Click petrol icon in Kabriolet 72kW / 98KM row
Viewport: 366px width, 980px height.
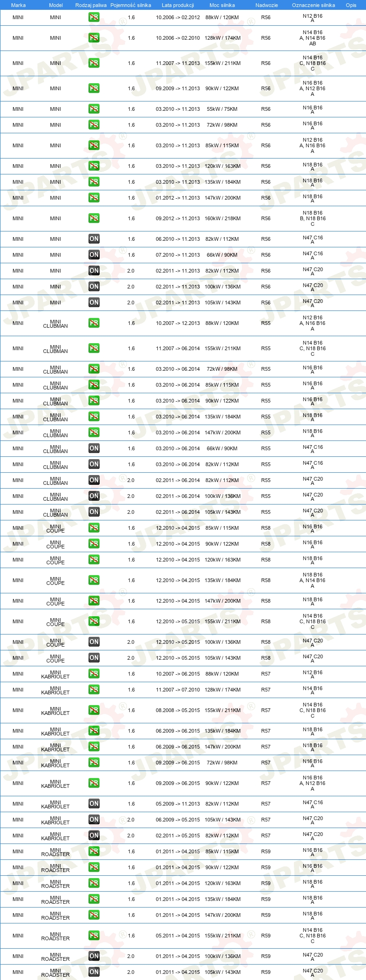[94, 763]
